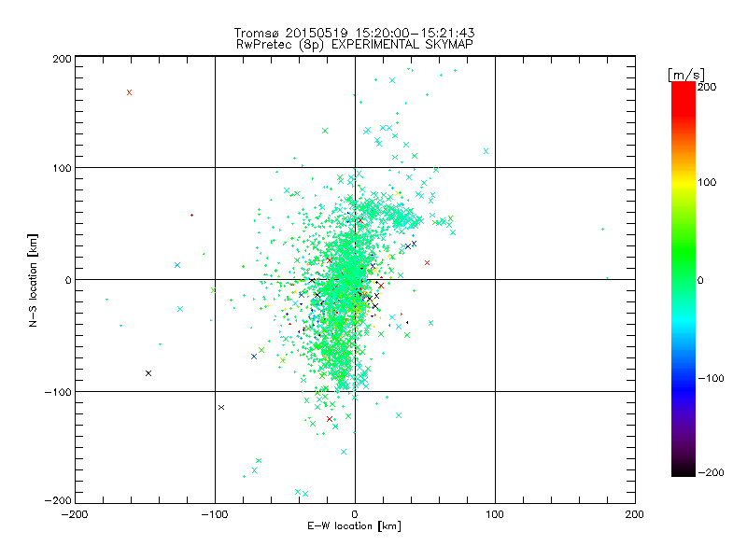
Task: Click the '200' label on the color bar
Action: click(707, 87)
